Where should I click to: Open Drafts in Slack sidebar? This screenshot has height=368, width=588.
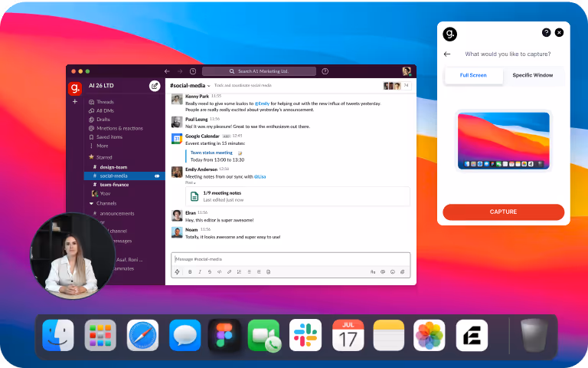(x=100, y=120)
